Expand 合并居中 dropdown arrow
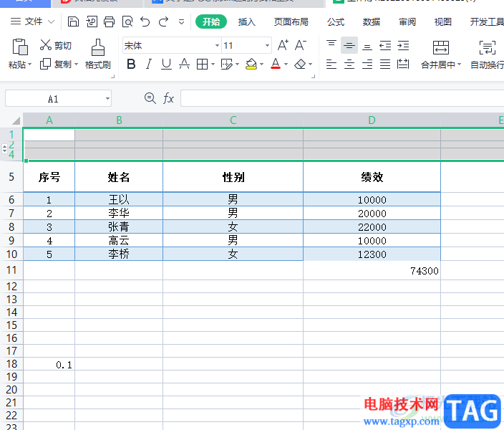 point(460,64)
